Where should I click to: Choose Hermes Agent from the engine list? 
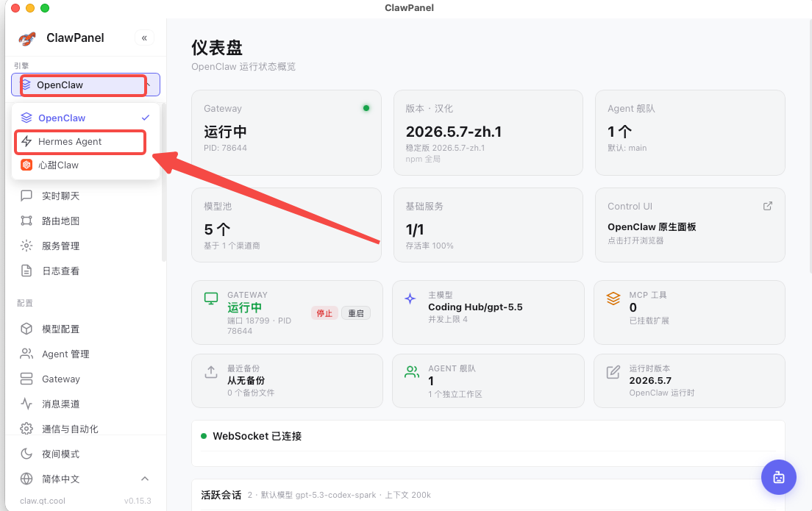[x=85, y=142]
